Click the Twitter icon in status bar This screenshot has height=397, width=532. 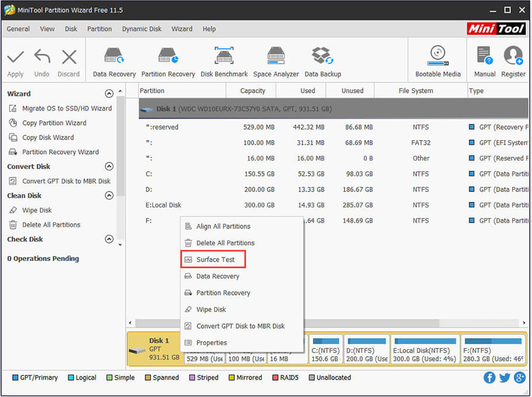click(504, 378)
